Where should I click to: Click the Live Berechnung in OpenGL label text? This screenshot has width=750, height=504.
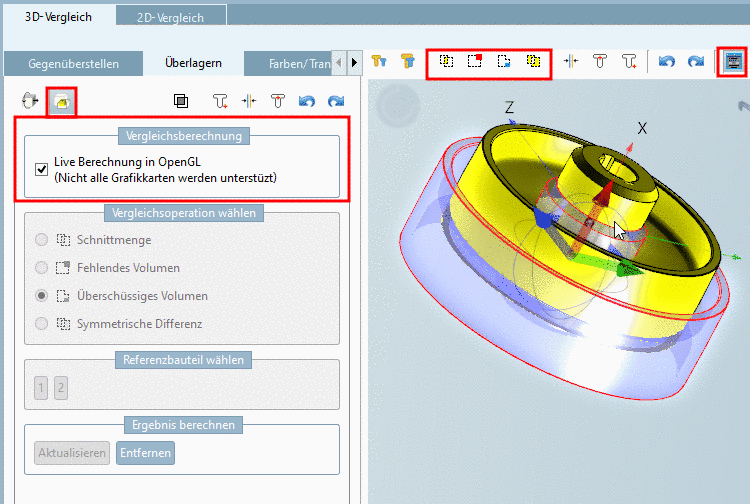coord(127,162)
